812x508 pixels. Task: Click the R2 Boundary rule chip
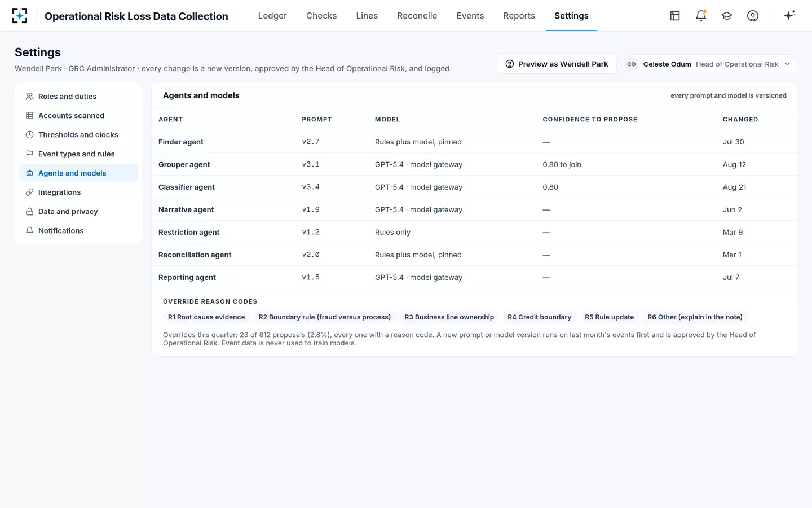tap(325, 317)
